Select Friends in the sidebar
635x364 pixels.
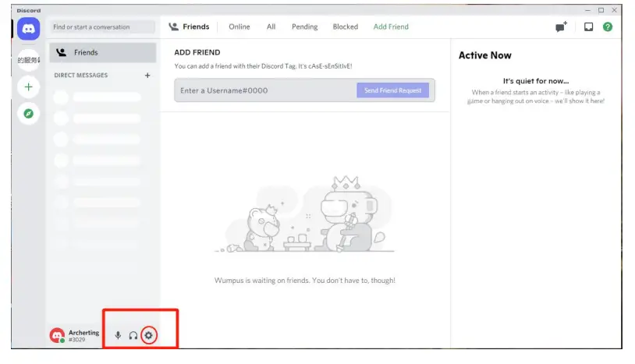[x=103, y=52]
